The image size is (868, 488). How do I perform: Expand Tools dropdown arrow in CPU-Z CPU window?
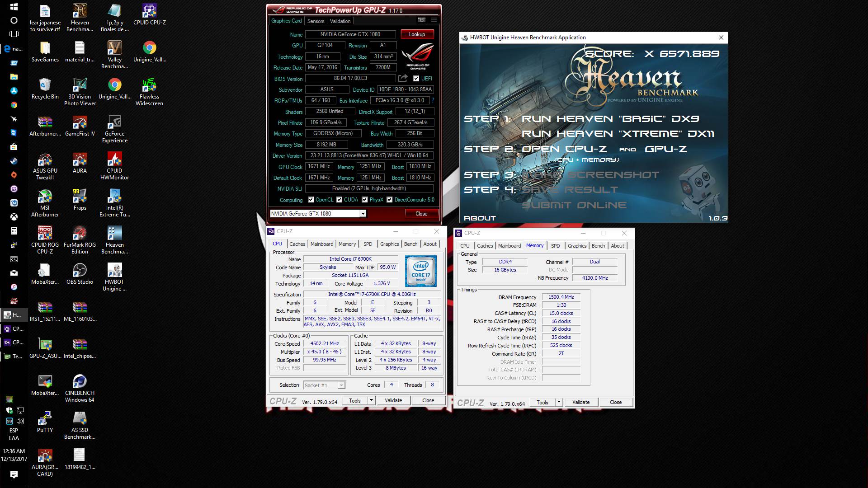pyautogui.click(x=371, y=400)
